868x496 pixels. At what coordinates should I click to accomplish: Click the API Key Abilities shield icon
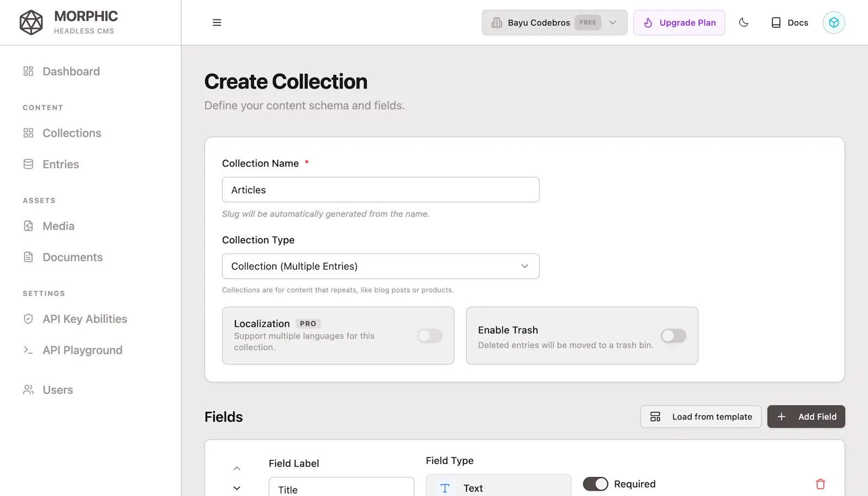(x=28, y=319)
